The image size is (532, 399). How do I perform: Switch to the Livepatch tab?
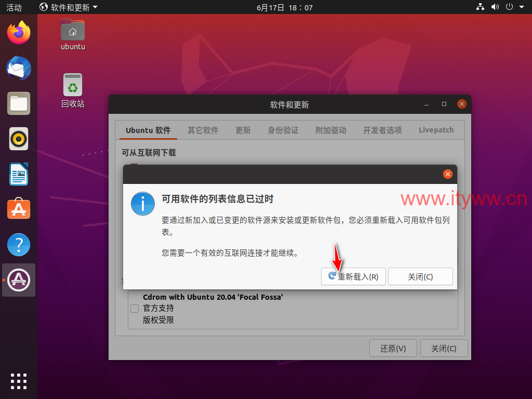[x=436, y=130]
